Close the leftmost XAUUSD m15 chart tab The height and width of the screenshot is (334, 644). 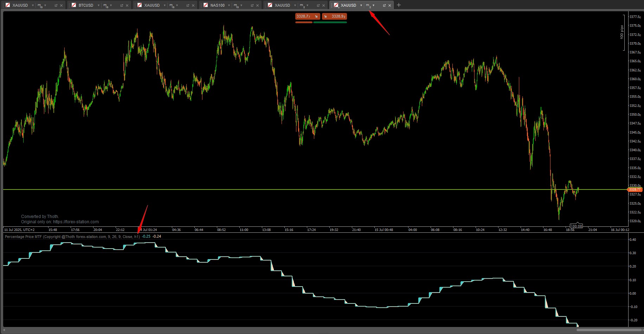(61, 5)
